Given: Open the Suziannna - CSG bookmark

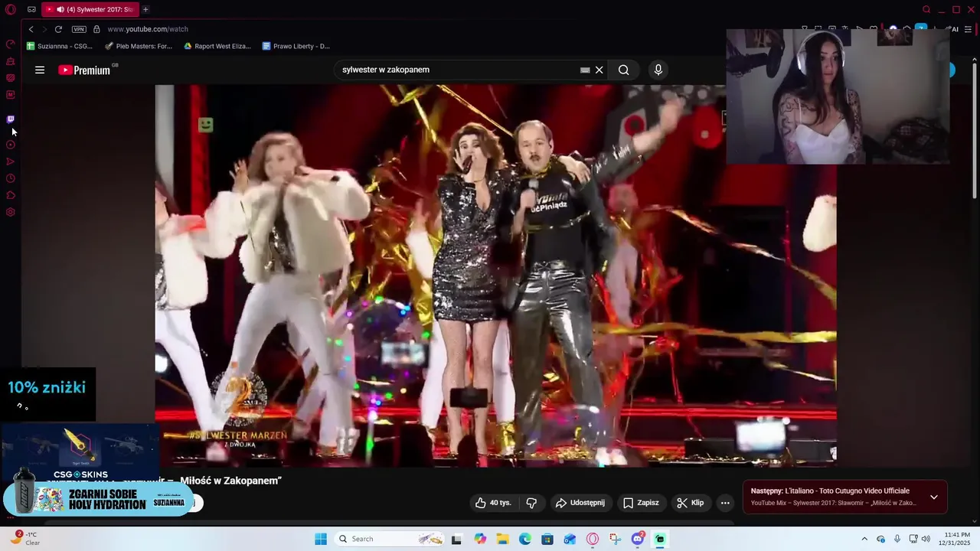Looking at the screenshot, I should [x=60, y=46].
